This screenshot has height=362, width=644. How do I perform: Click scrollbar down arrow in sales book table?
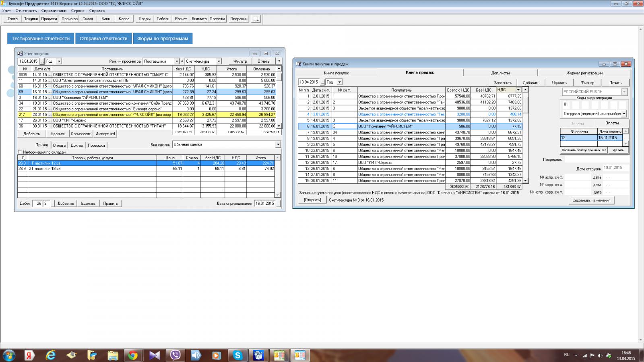[x=525, y=181]
